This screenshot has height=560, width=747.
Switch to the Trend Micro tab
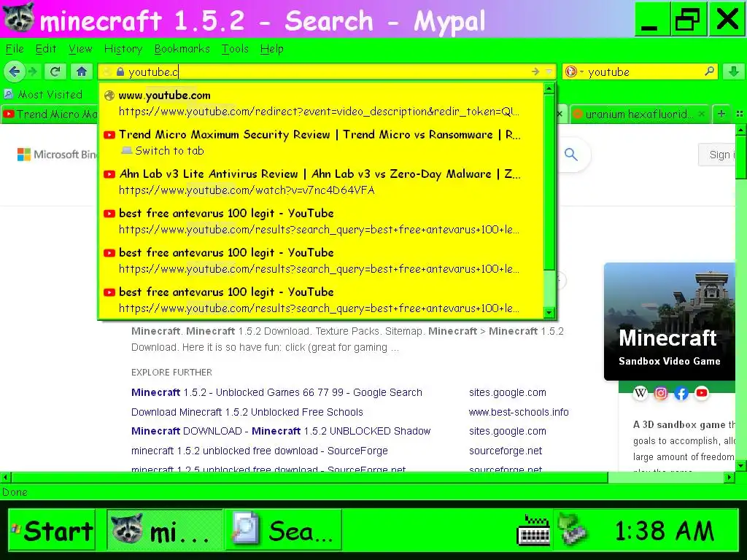pos(49,114)
